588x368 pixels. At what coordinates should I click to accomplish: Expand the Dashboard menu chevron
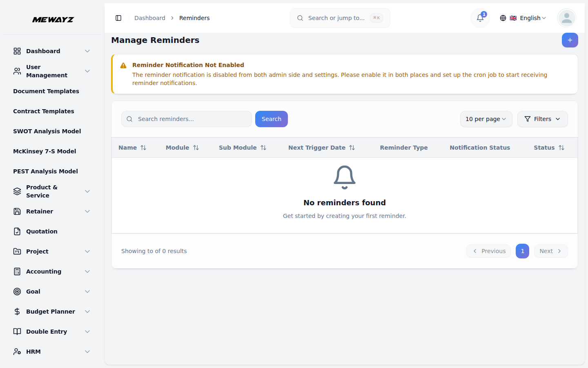click(x=87, y=51)
